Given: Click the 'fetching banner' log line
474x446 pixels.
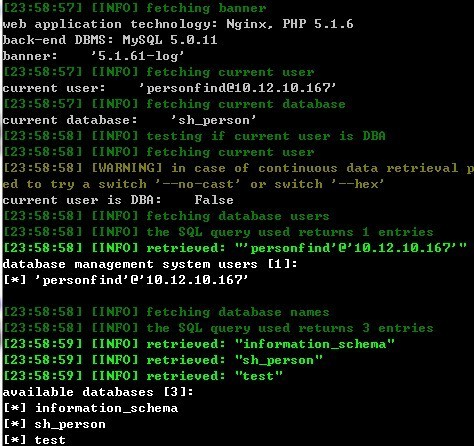Looking at the screenshot, I should coord(135,8).
